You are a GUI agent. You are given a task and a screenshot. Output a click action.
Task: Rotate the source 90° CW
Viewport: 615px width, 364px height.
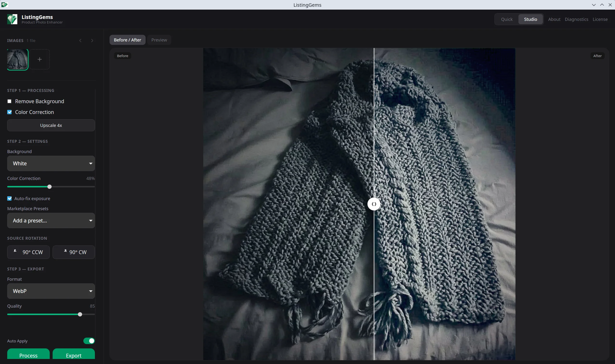click(x=74, y=252)
